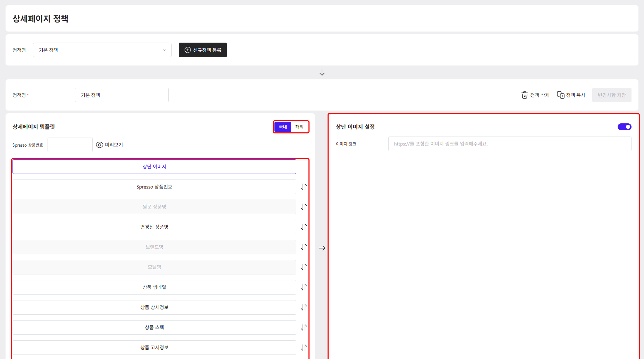Select the 상품 고시정보 template block
This screenshot has height=359, width=644.
[154, 348]
